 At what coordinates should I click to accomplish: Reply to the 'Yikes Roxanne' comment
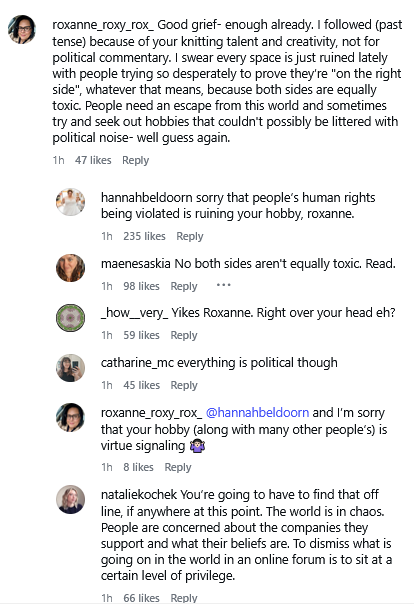pyautogui.click(x=184, y=335)
